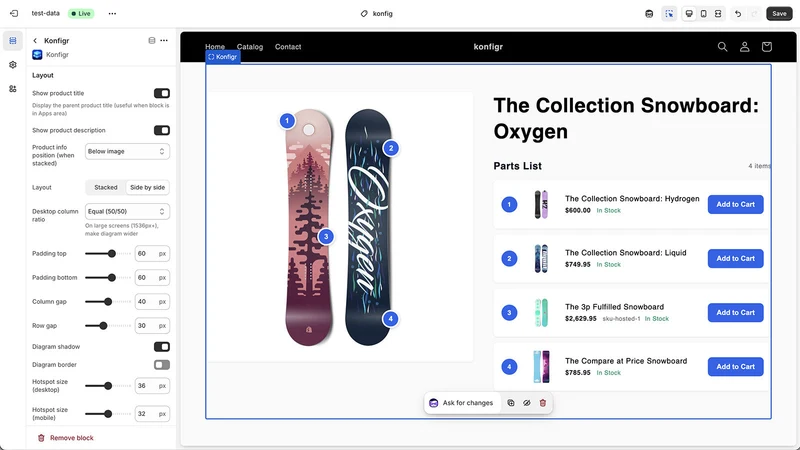Click the storefront search icon
800x450 pixels.
(x=722, y=47)
